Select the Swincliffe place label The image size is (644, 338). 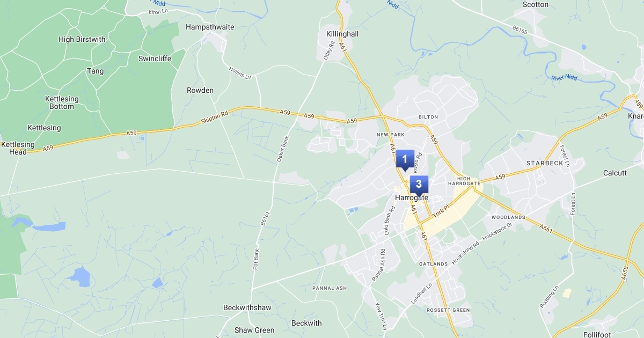pos(155,58)
